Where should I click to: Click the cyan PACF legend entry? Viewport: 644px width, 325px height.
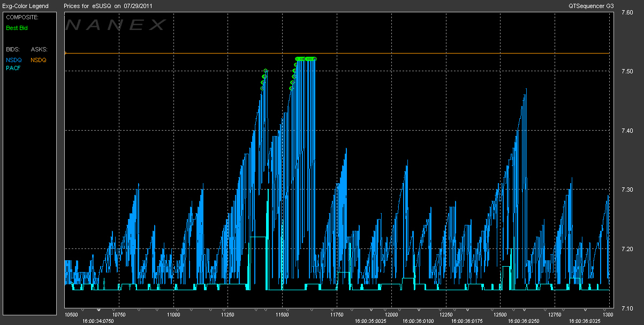point(13,68)
